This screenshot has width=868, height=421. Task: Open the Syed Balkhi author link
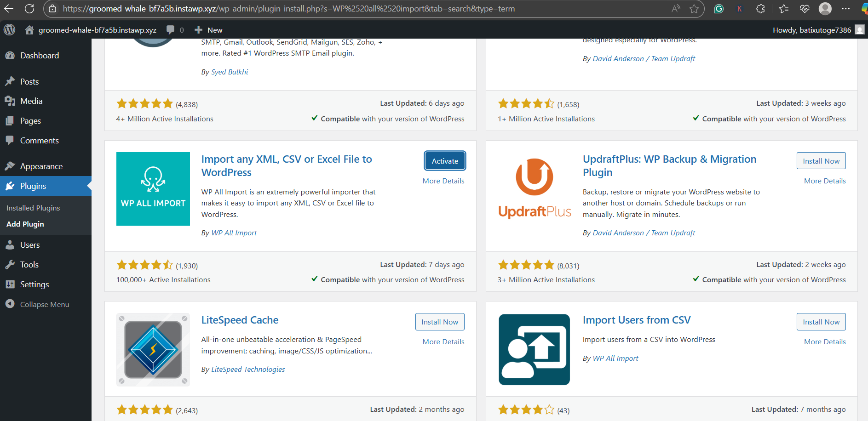pyautogui.click(x=230, y=72)
